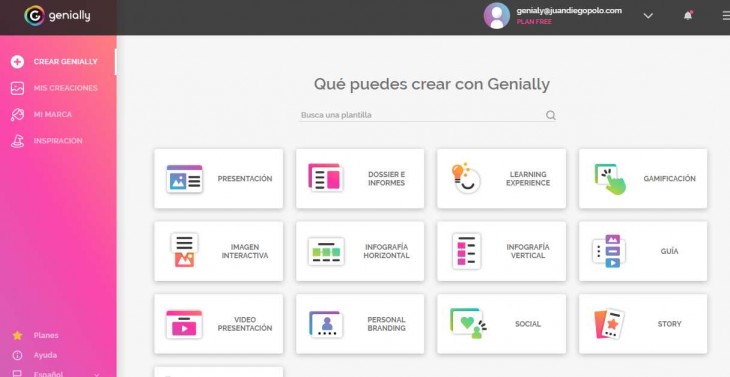
Task: Click the Mis Creaciones image icon
Action: (x=17, y=88)
